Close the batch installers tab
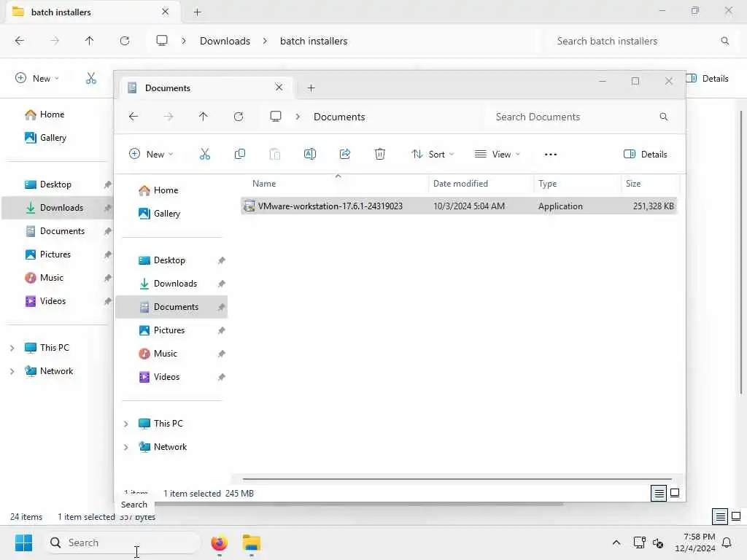747x560 pixels. pos(166,12)
